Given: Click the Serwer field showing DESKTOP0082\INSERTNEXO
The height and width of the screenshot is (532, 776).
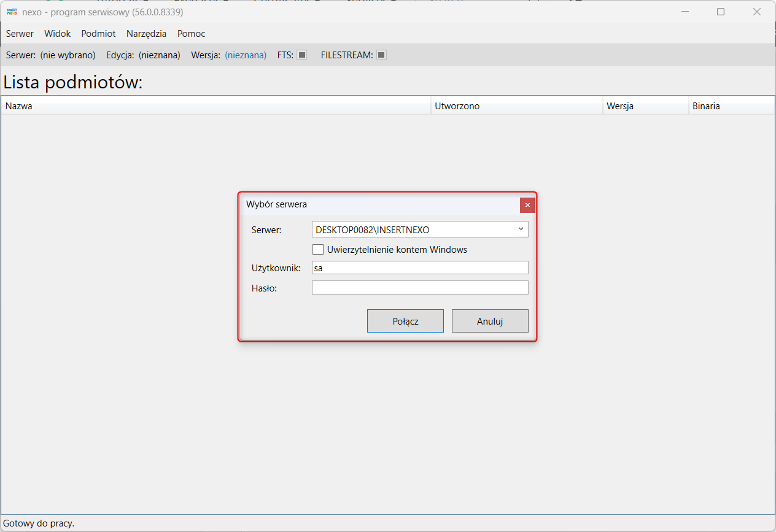Looking at the screenshot, I should point(420,229).
